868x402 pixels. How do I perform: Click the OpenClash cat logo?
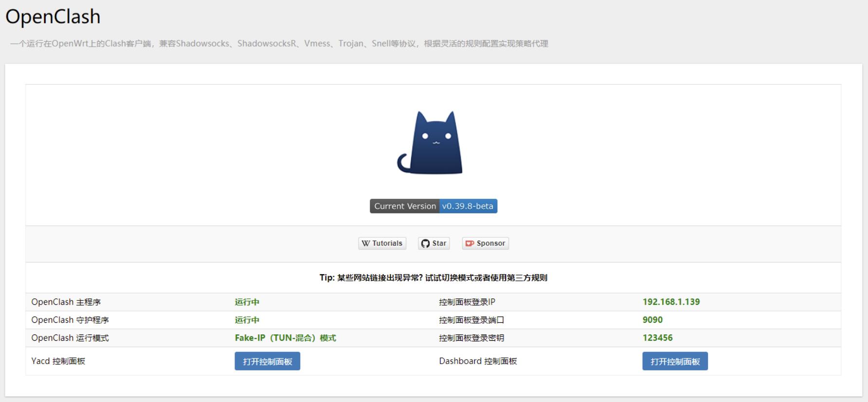coord(430,142)
